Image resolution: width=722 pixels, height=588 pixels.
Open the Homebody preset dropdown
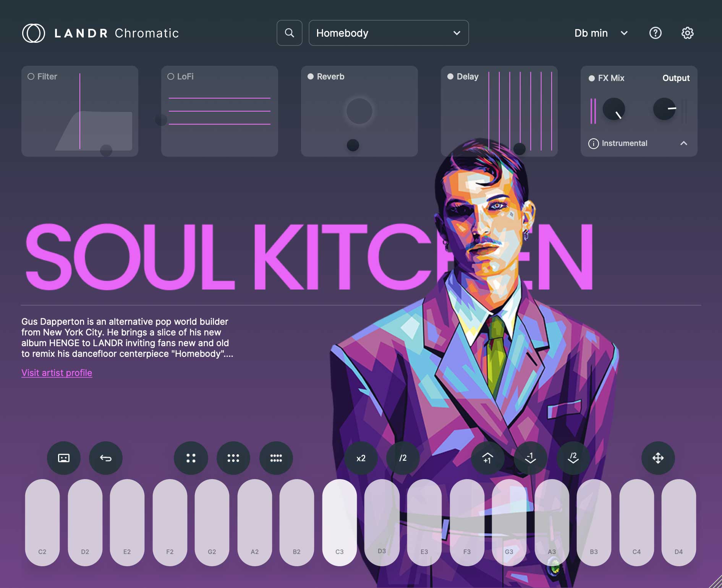389,33
